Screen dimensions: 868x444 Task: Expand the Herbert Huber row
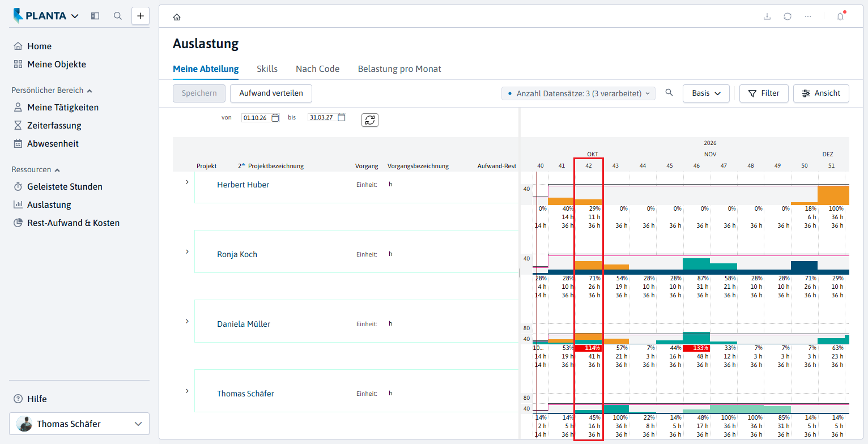pyautogui.click(x=187, y=182)
